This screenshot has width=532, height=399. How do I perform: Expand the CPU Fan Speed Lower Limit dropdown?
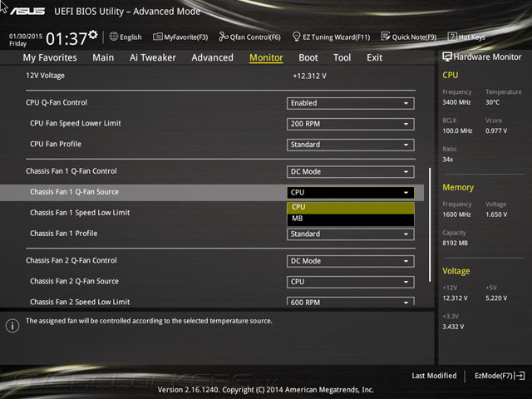click(351, 124)
